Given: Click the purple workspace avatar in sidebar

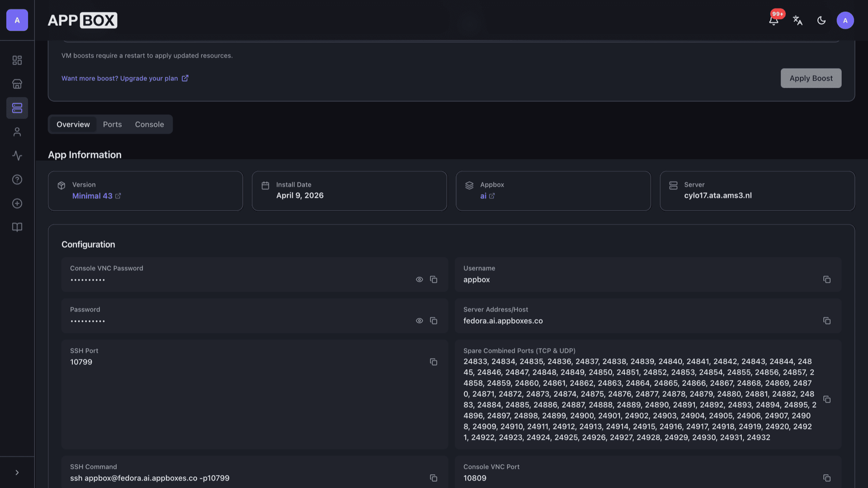Looking at the screenshot, I should (17, 20).
